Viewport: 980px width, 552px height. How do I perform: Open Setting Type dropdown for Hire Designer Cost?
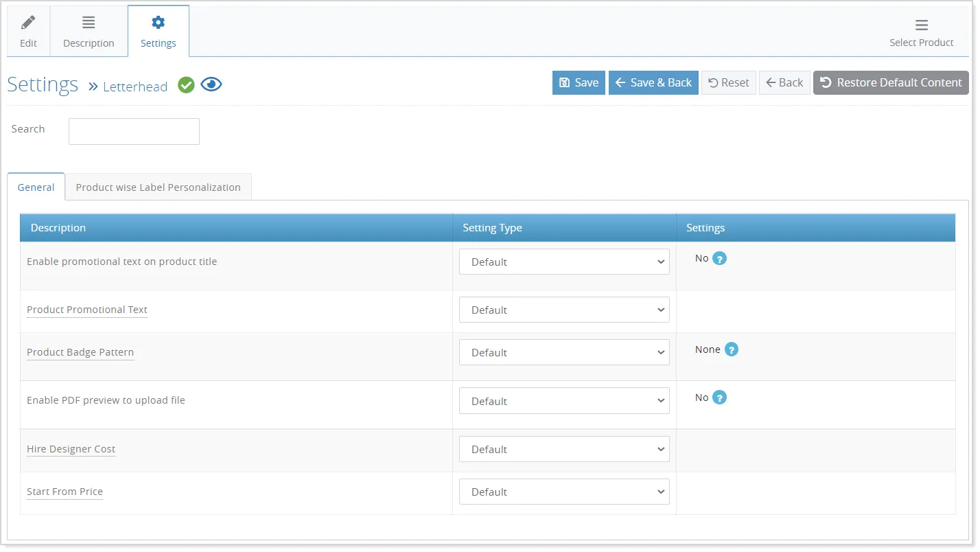[x=564, y=449]
